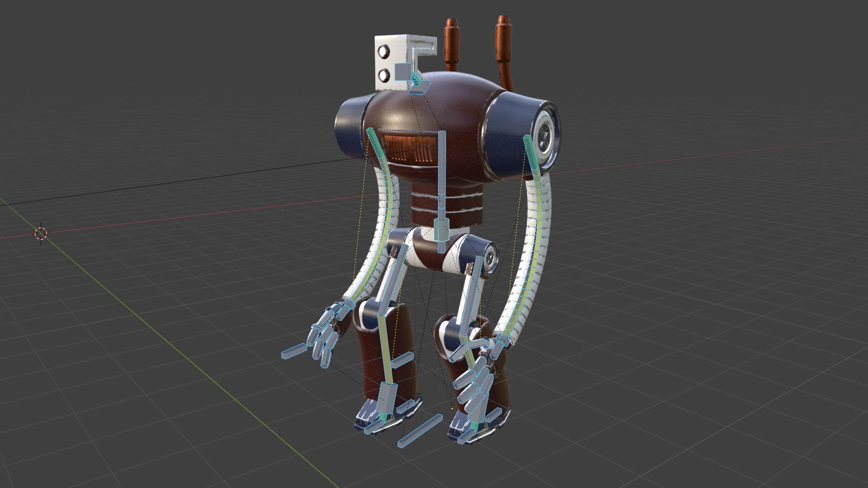The height and width of the screenshot is (488, 868).
Task: Click the chrome cap on the small hip joint
Action: pyautogui.click(x=490, y=257)
